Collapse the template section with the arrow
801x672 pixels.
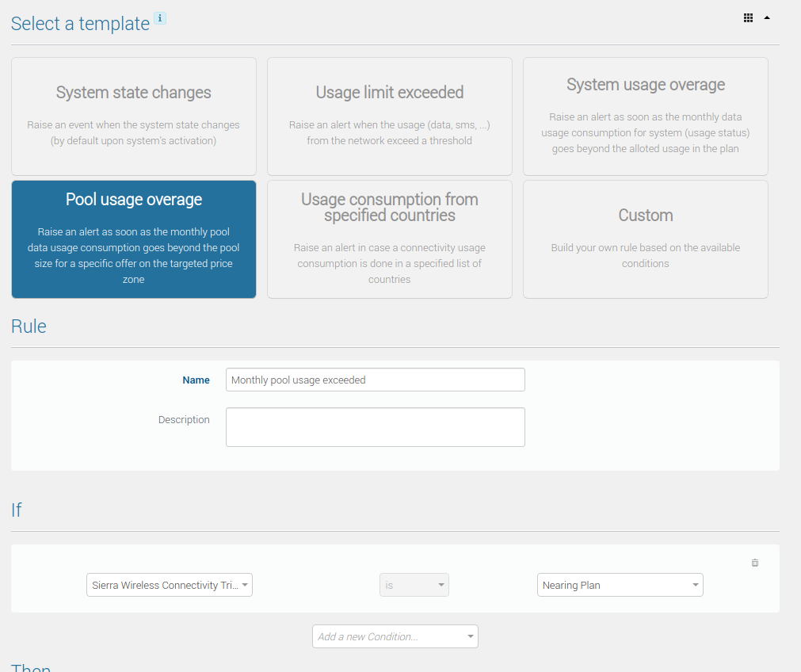coord(767,17)
